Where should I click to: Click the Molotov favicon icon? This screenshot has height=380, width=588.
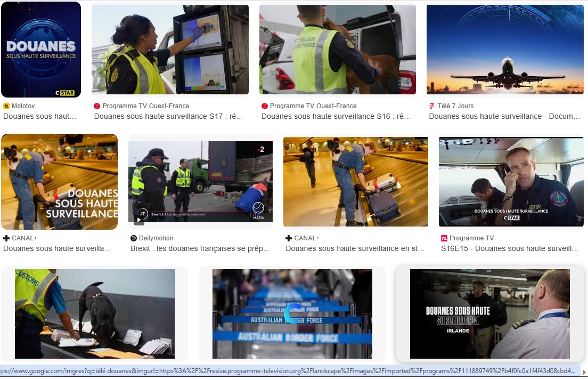(6, 106)
